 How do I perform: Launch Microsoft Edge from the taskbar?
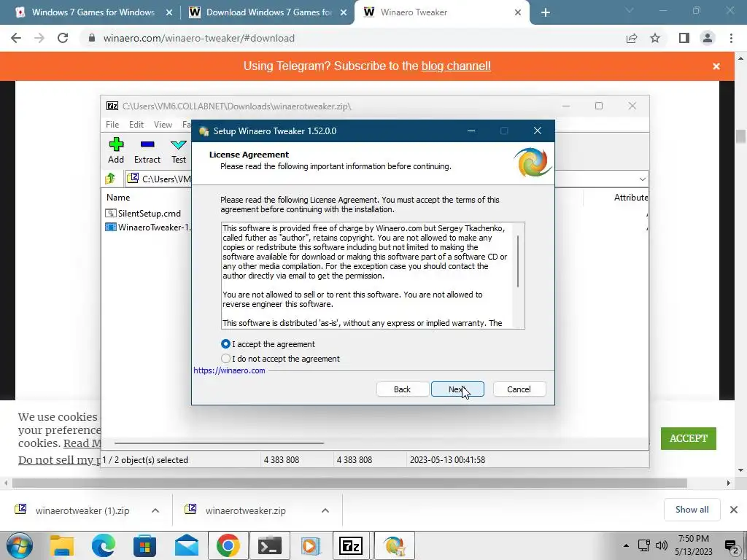pos(104,545)
